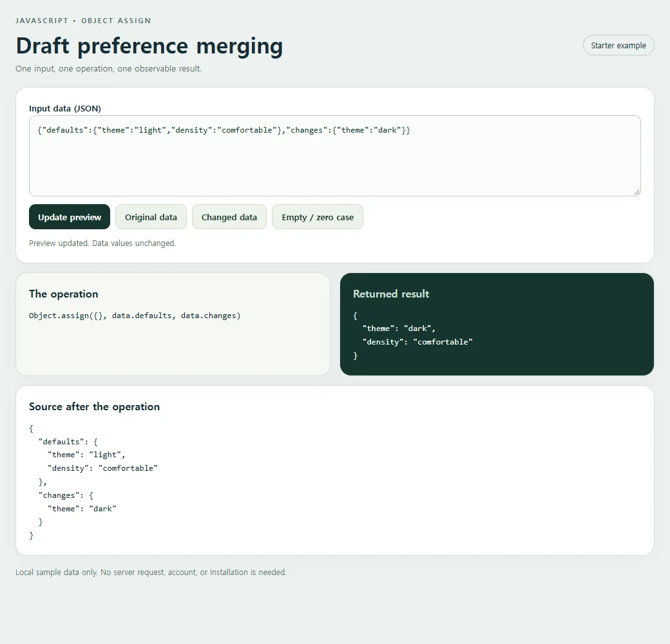Click the Returned result heading
Viewport: 670px width, 644px height.
[x=391, y=294]
